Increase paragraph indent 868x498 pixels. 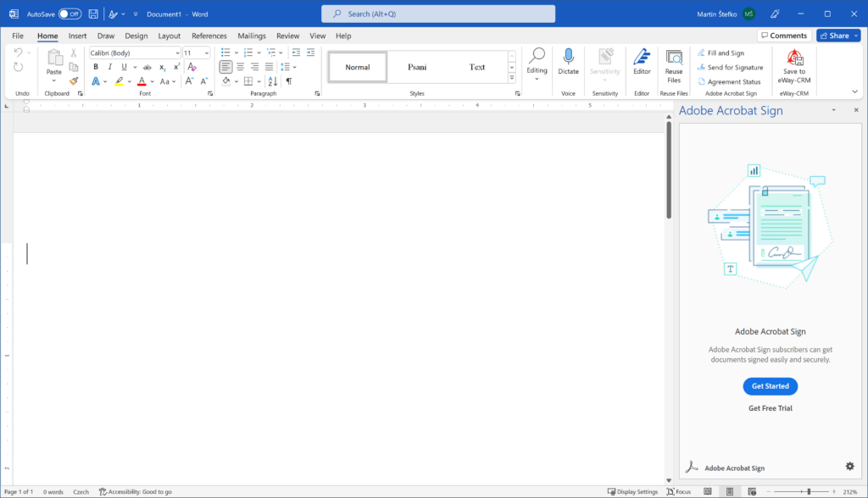coord(310,53)
